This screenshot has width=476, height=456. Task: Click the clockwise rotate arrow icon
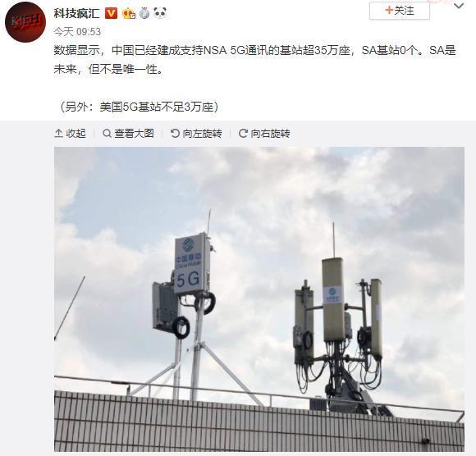click(243, 133)
